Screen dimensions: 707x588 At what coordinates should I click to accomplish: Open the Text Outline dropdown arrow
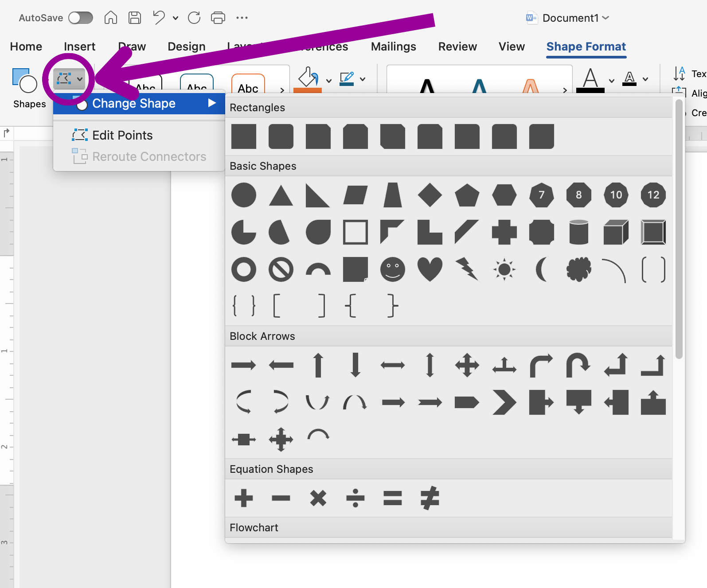(x=645, y=79)
